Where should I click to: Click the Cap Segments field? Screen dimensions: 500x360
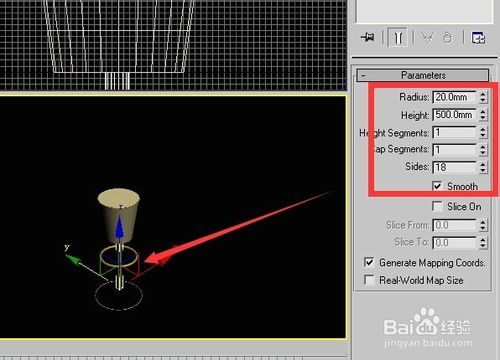(455, 149)
